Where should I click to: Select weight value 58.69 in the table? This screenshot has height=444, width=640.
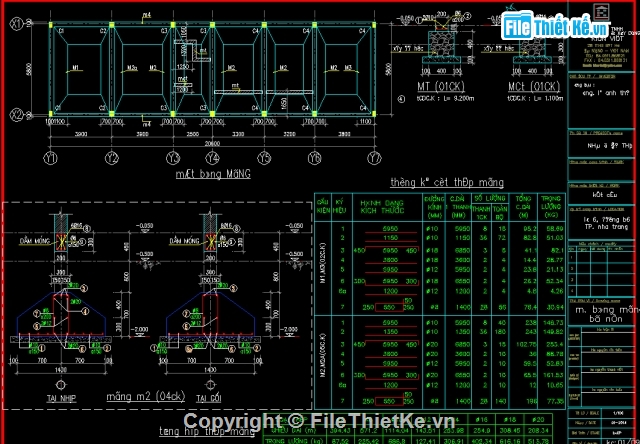point(553,229)
